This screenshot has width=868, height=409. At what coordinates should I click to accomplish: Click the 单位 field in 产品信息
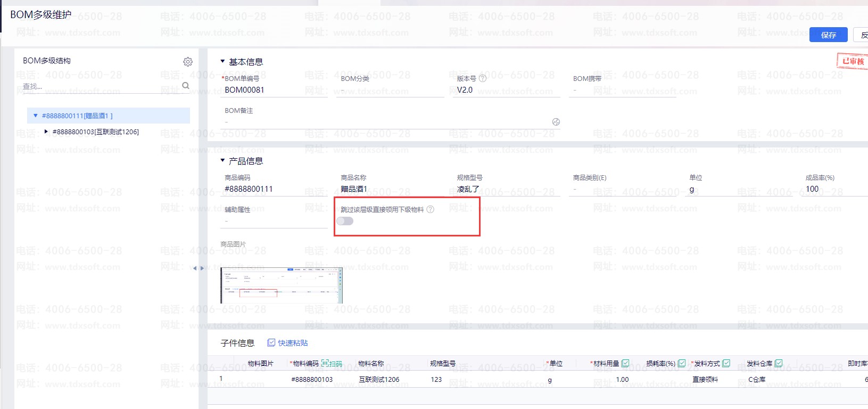click(739, 189)
